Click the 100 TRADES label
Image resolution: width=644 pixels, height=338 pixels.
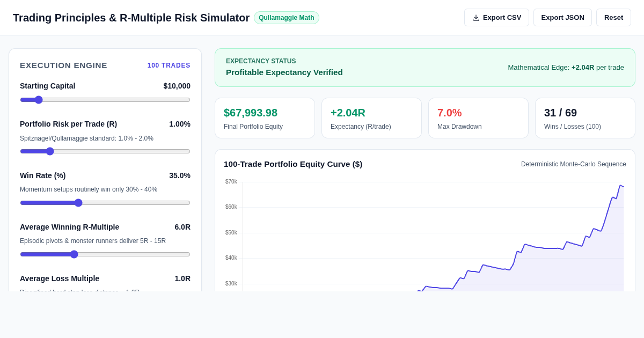(169, 65)
